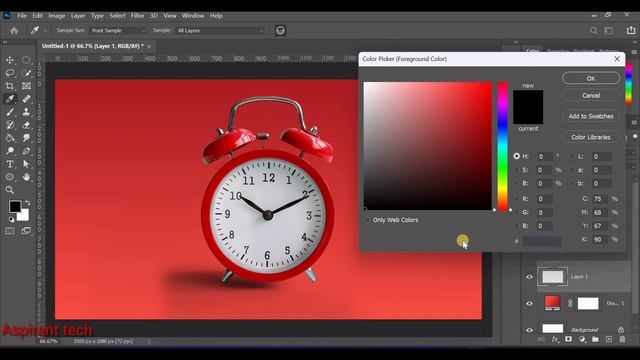Select the H hue radio button
The width and height of the screenshot is (640, 360).
click(517, 156)
